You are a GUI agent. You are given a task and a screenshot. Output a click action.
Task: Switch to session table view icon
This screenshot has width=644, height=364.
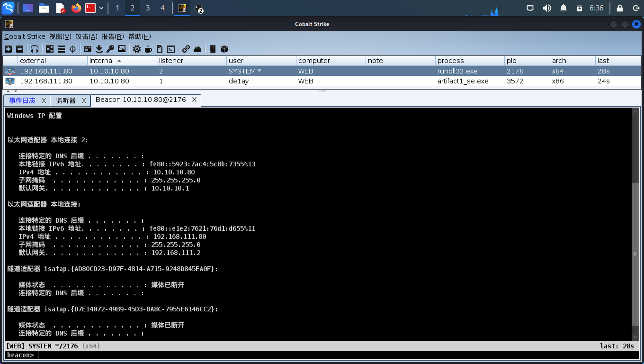pyautogui.click(x=61, y=49)
